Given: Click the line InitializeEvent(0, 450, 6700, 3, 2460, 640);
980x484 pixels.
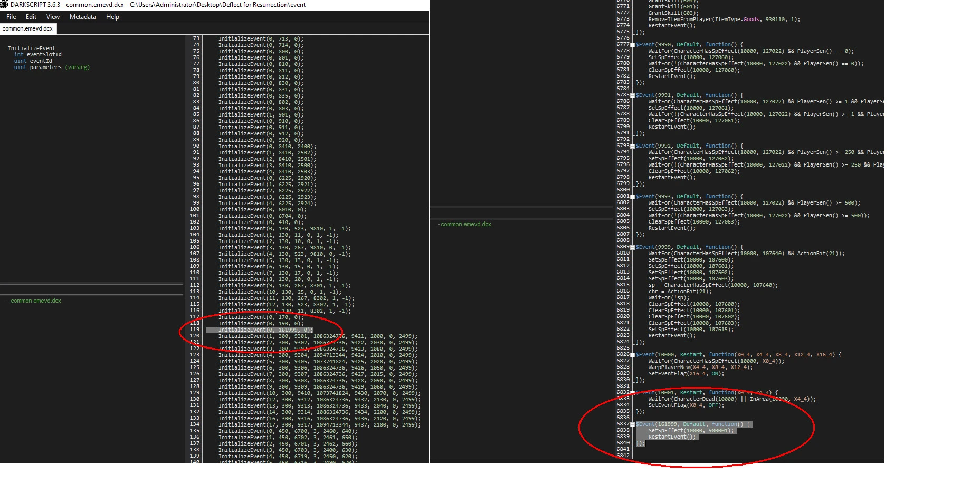Looking at the screenshot, I should 288,431.
